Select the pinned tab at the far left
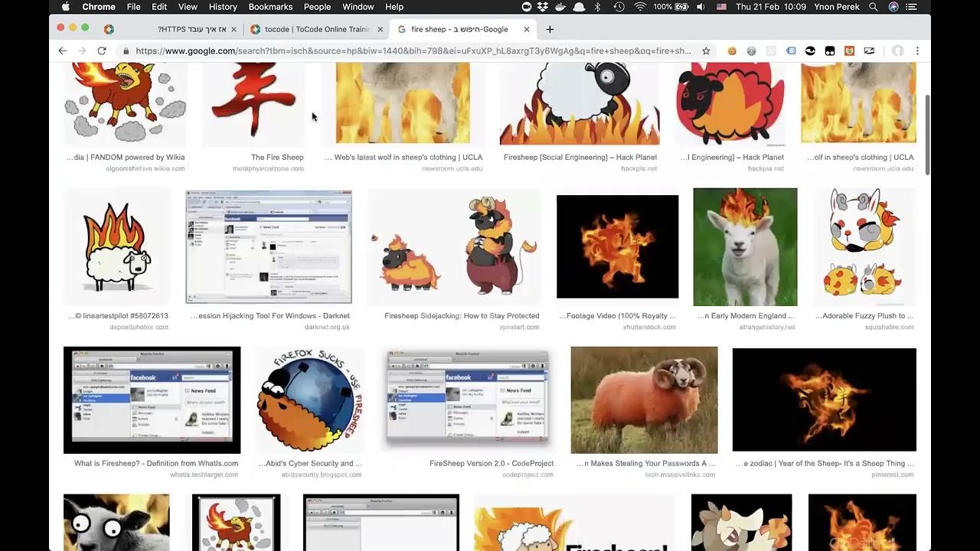Viewport: 980px width, 551px height. [x=109, y=29]
